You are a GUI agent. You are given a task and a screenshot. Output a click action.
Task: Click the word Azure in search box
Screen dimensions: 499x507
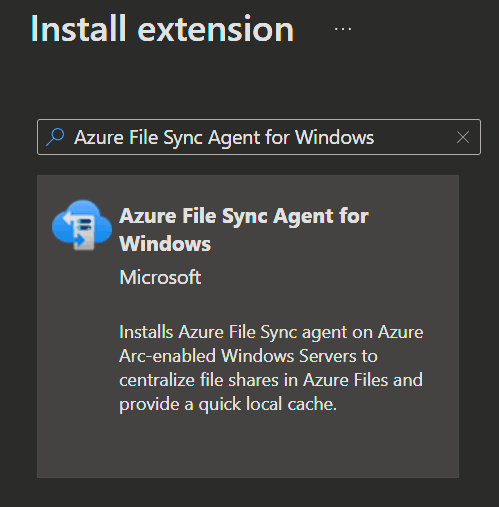click(99, 137)
